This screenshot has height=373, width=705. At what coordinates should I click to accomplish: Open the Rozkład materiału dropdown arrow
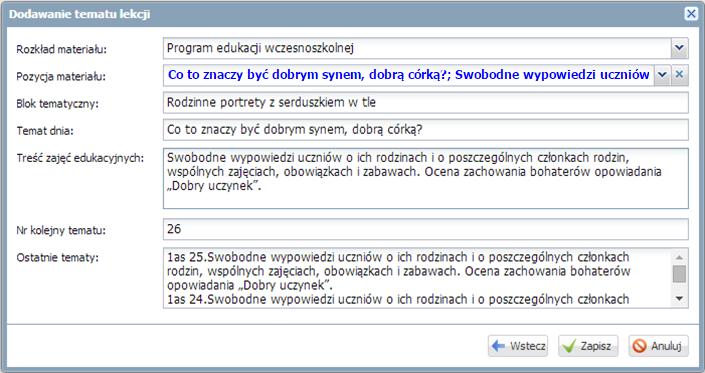click(x=679, y=48)
